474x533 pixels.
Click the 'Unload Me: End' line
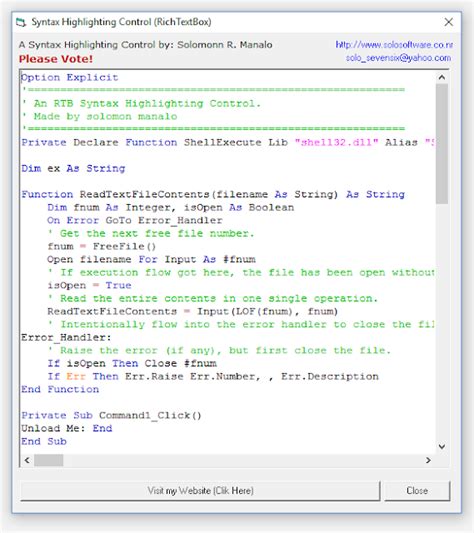pyautogui.click(x=67, y=428)
